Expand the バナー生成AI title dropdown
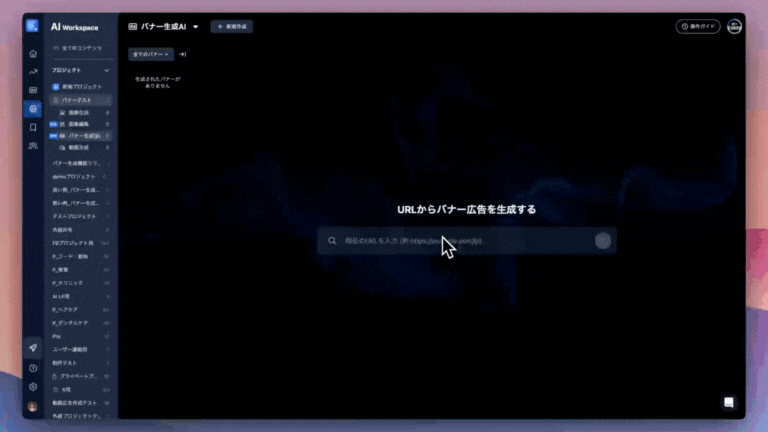 [196, 27]
